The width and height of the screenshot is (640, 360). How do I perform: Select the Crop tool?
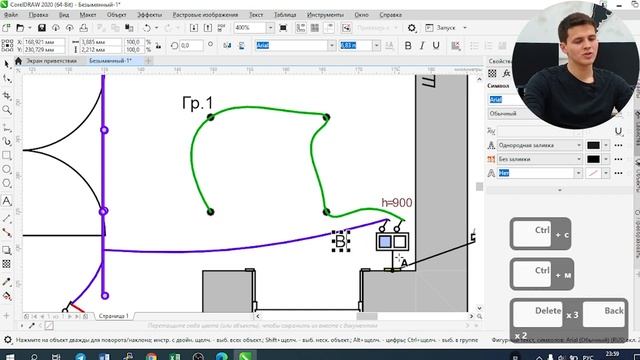7,96
